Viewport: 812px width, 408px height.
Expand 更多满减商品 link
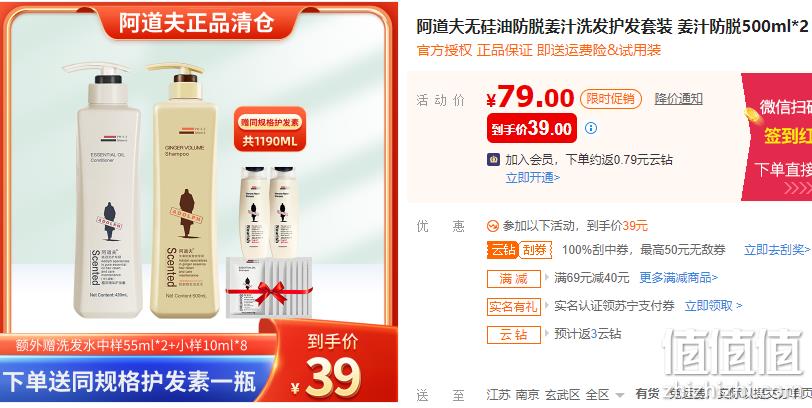tap(678, 278)
